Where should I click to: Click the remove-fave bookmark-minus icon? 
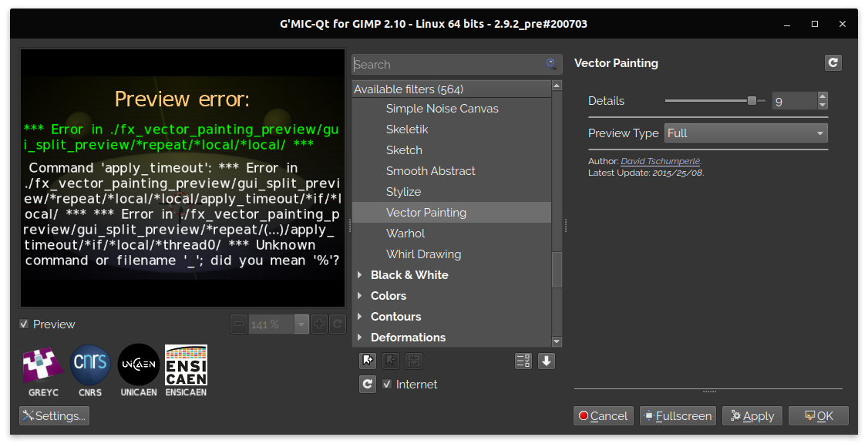(391, 361)
